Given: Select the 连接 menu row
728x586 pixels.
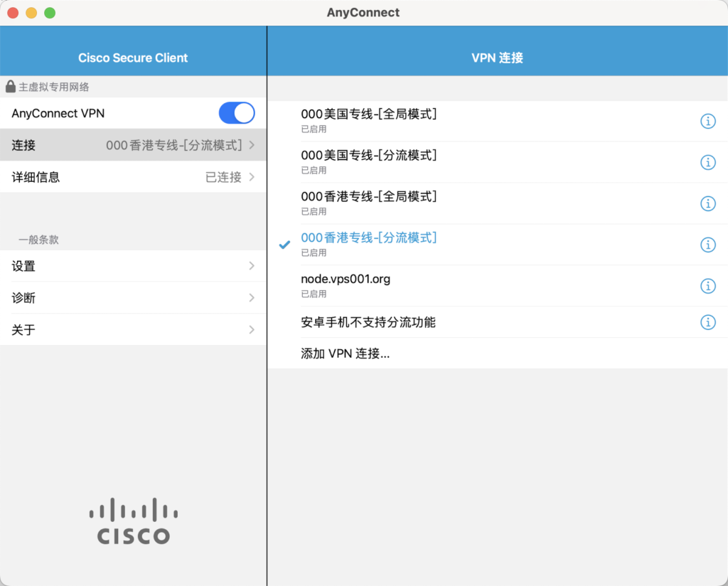Looking at the screenshot, I should click(x=133, y=145).
